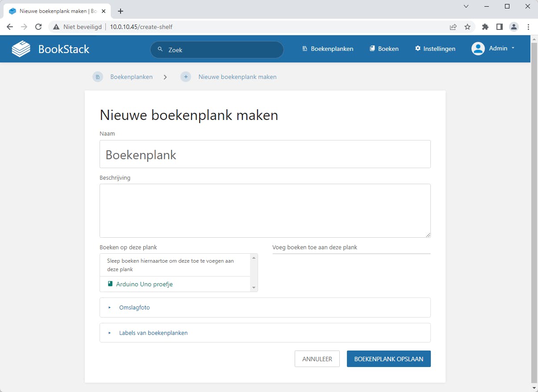
Task: Click the BookStack logo icon
Action: [x=21, y=49]
